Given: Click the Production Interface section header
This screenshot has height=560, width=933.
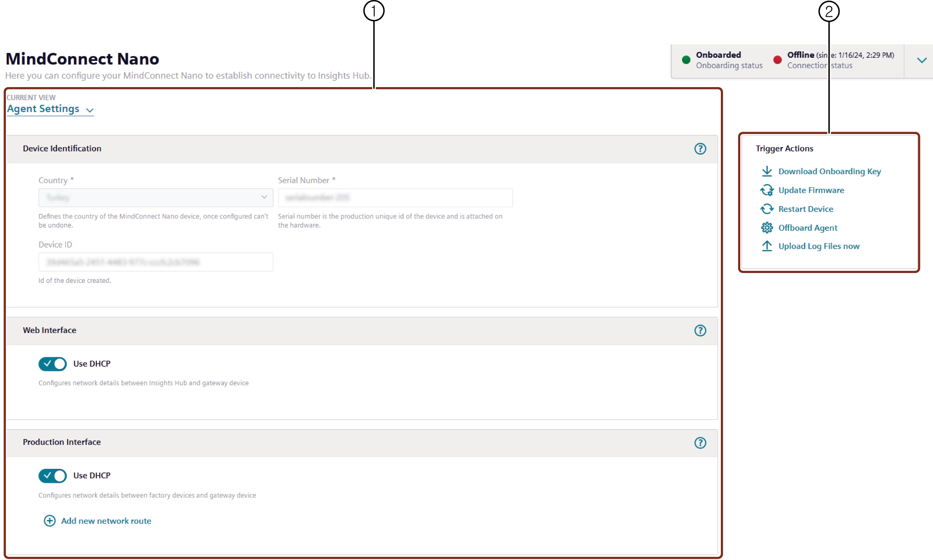Looking at the screenshot, I should [362, 443].
